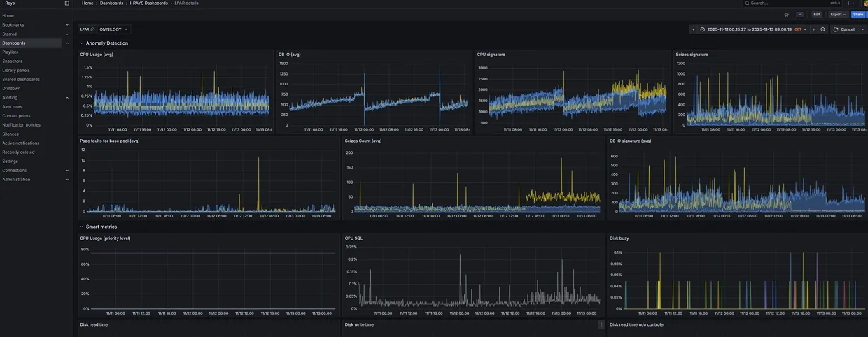Open the OMNILOGY LPAR dropdown
The image size is (868, 337).
(x=113, y=29)
